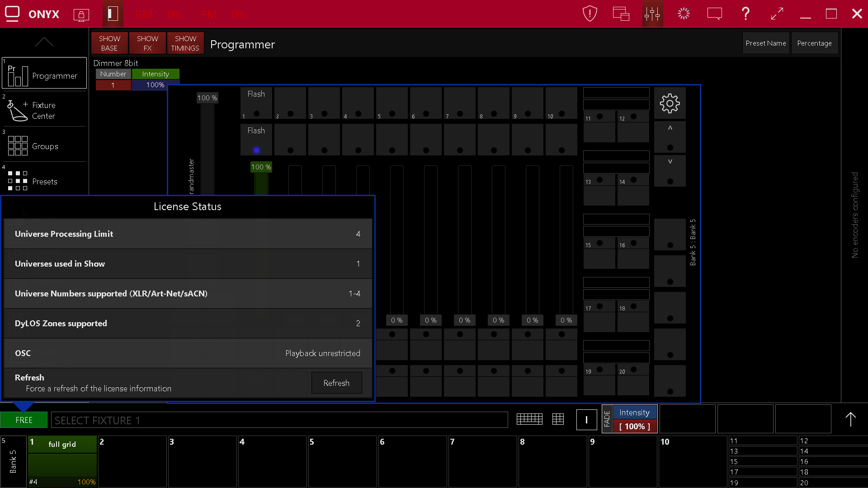Click the cursor I button near command line
Image resolution: width=868 pixels, height=488 pixels.
click(x=586, y=420)
